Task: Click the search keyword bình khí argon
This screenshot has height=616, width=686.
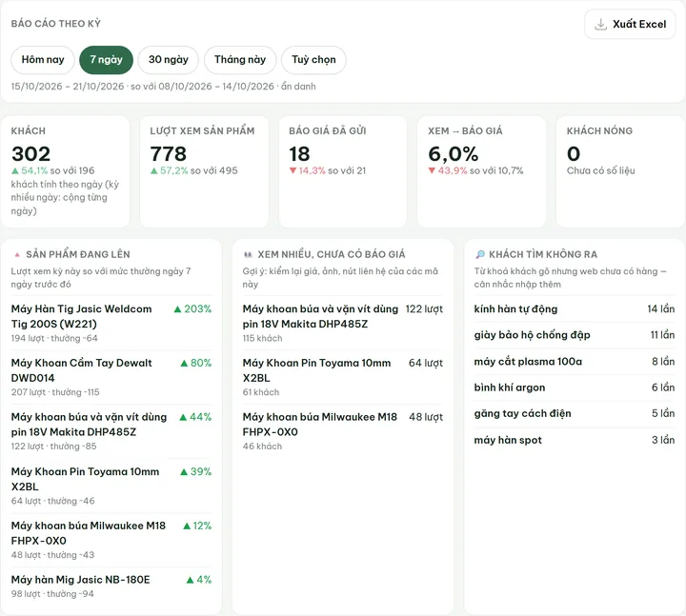Action: 510,387
